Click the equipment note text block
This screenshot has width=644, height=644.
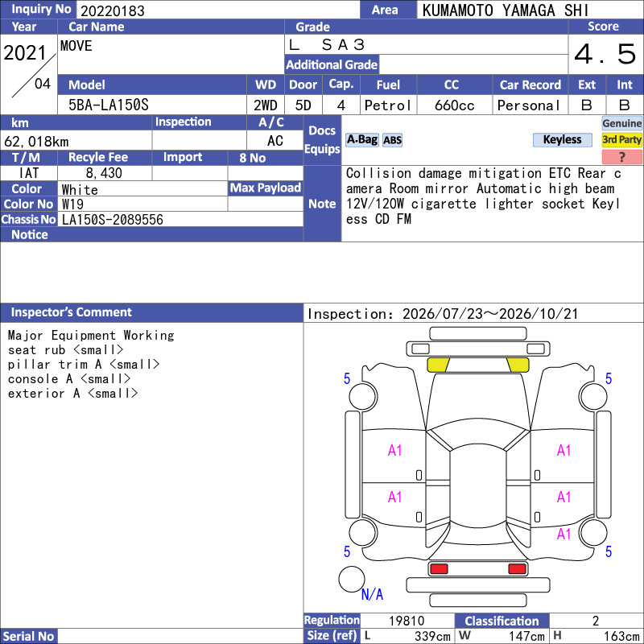click(x=484, y=196)
